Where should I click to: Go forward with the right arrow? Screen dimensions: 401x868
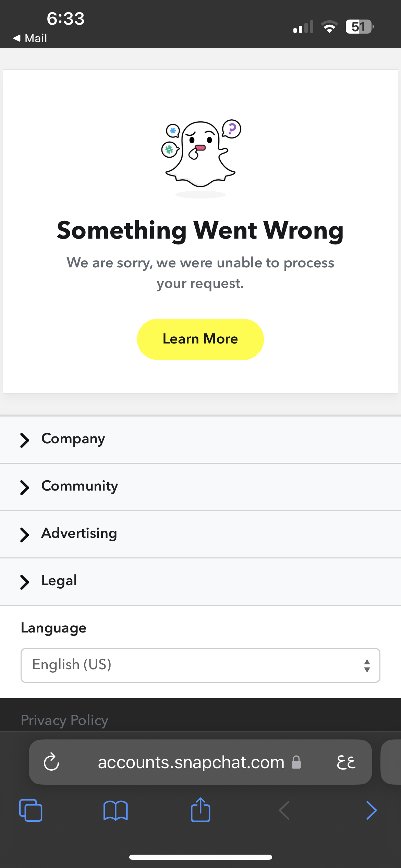point(372,810)
